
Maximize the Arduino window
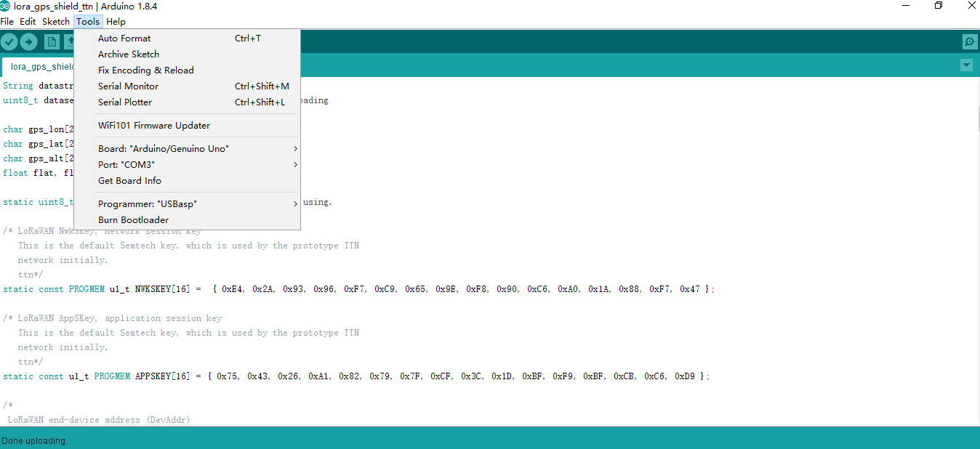(939, 6)
